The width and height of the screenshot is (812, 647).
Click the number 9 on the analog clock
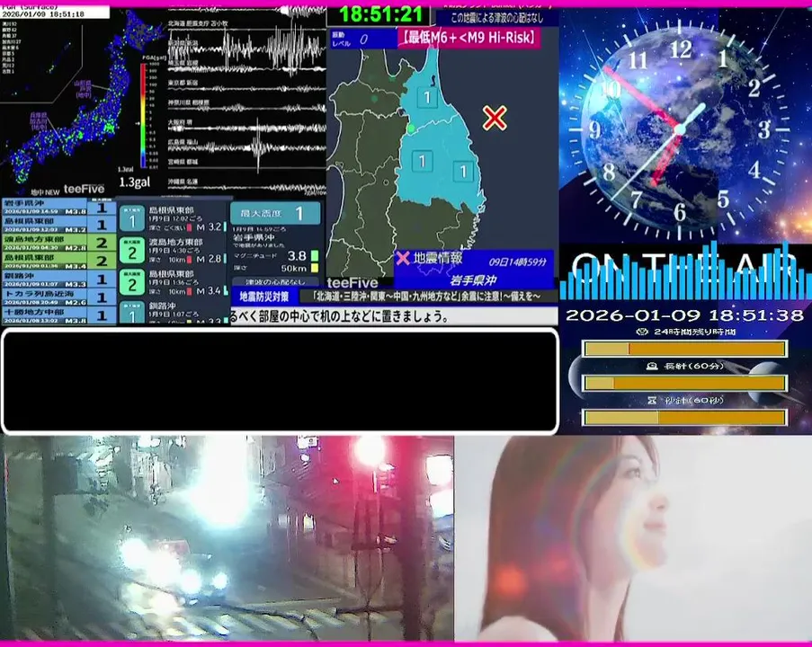[594, 129]
